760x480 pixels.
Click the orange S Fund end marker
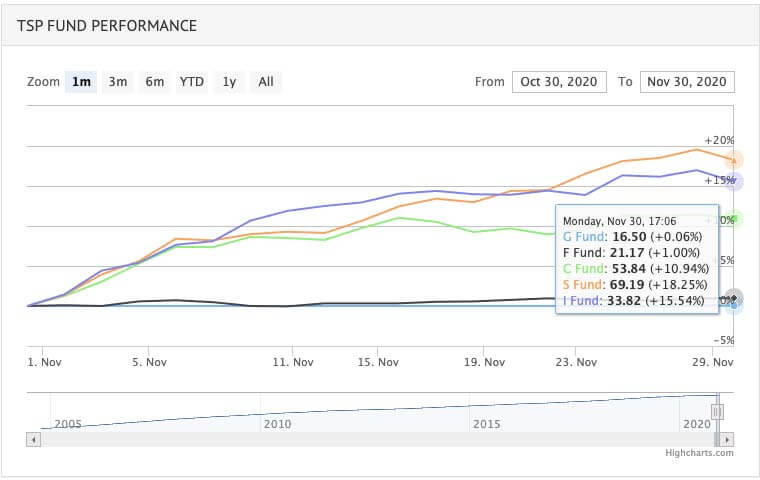click(x=735, y=160)
